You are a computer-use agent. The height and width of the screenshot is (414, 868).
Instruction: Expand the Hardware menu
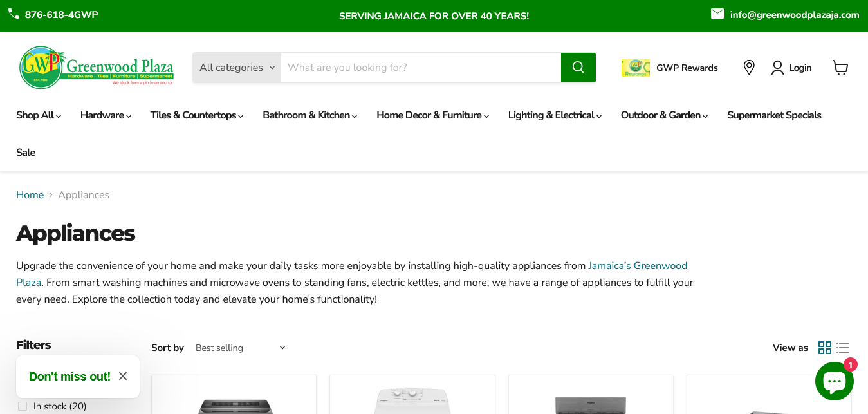click(106, 115)
